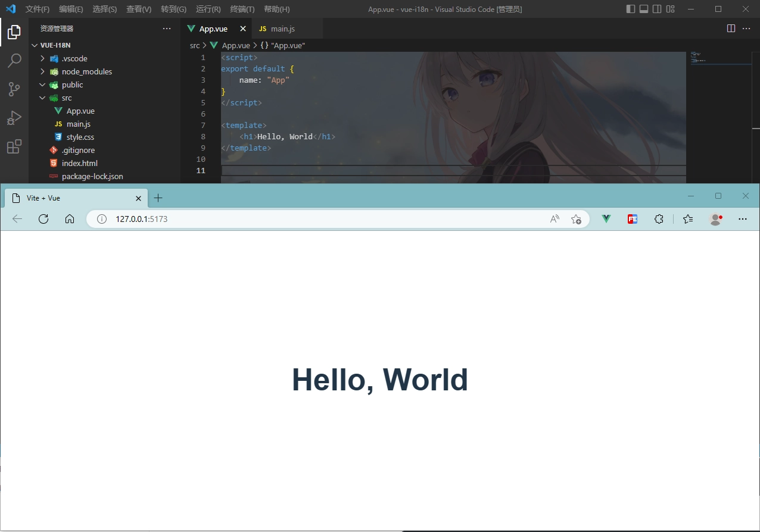The image size is (760, 532).
Task: View site information icon in address bar
Action: pyautogui.click(x=102, y=219)
